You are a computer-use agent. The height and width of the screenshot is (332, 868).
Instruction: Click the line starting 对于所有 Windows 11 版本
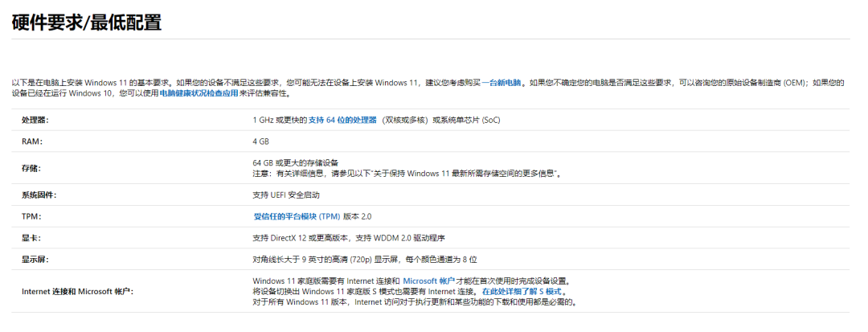tap(416, 303)
